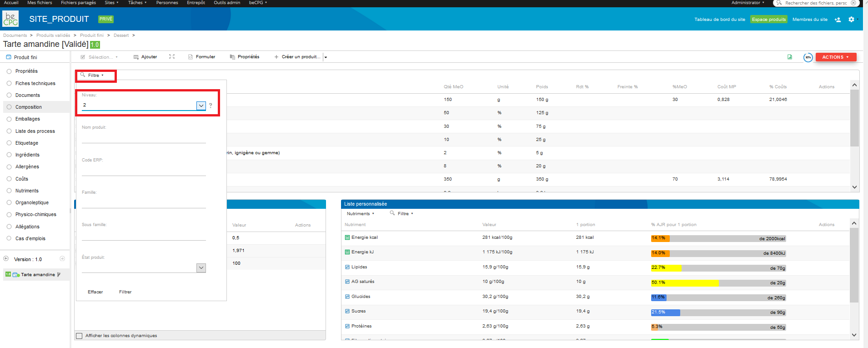This screenshot has width=868, height=348.
Task: Click the Effacer button
Action: tap(95, 292)
